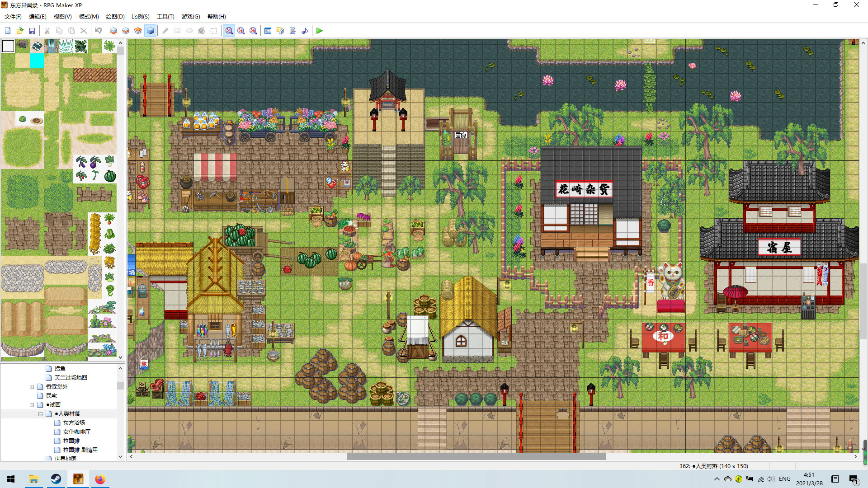Viewport: 868px width, 488px height.
Task: Open the 文件(F) menu
Action: coord(13,17)
